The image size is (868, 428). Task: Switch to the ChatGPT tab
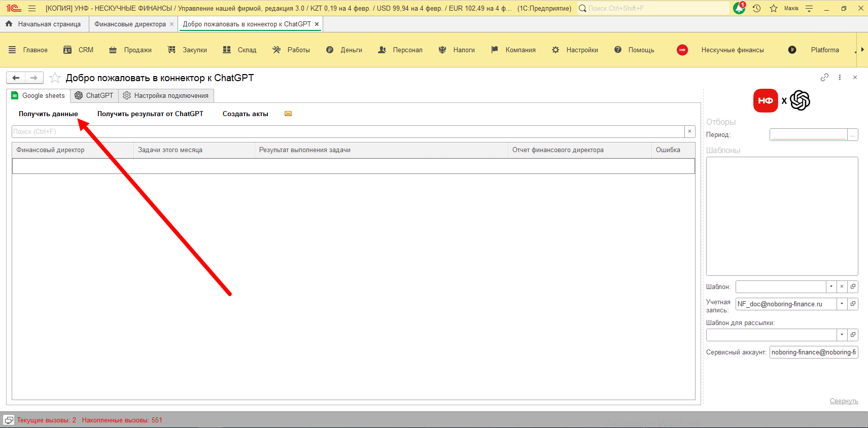[x=94, y=95]
